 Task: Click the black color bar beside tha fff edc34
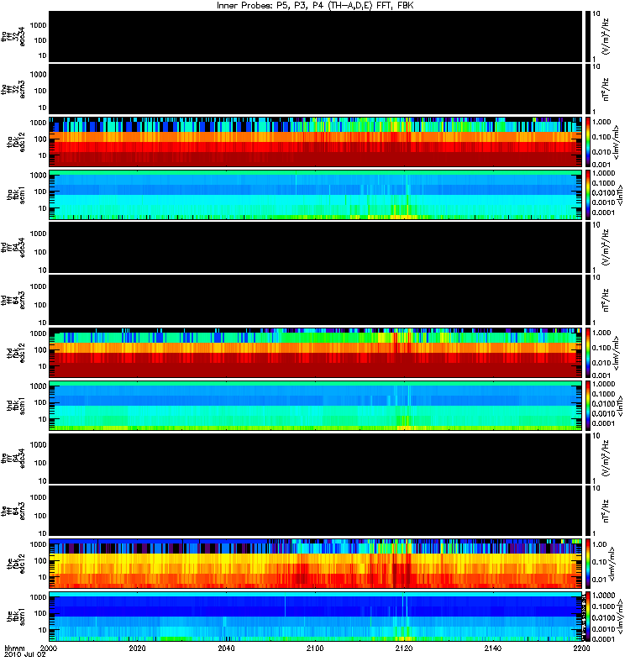587,36
